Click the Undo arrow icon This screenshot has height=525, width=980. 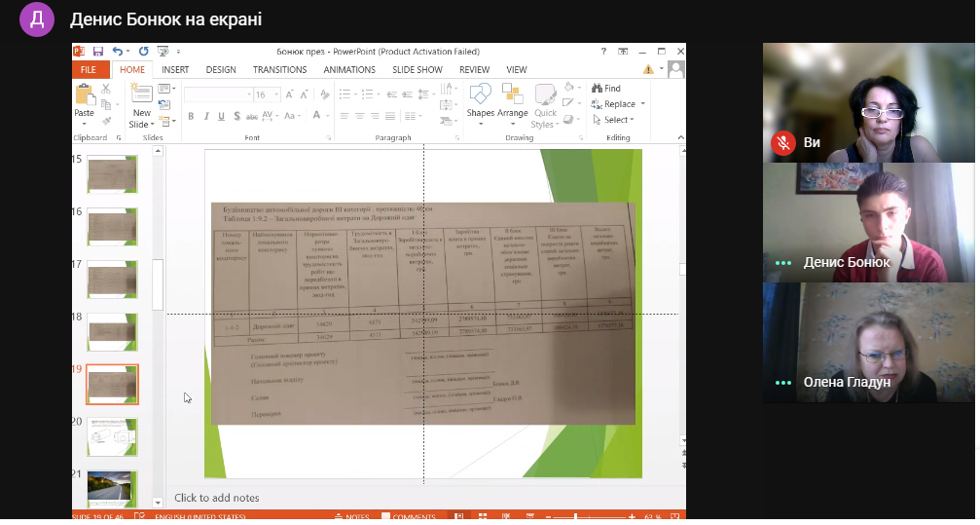118,52
